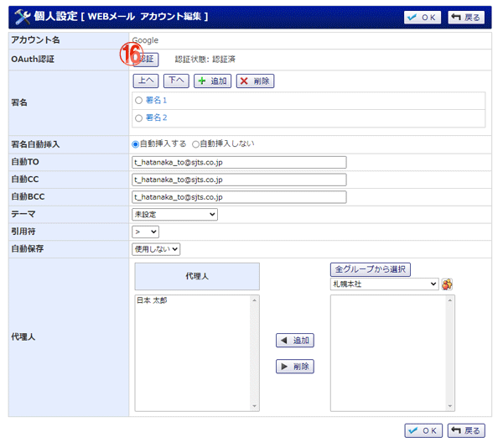Open the テーマ dropdown
Screen dimensions: 503x448
coord(174,215)
